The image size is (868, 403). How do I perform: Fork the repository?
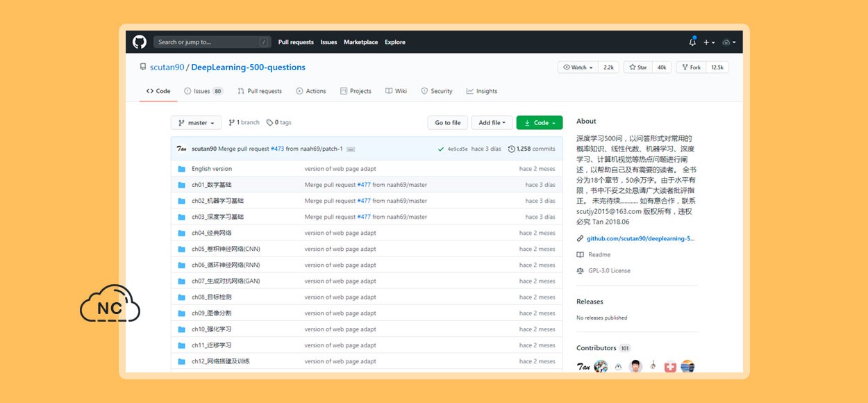[x=690, y=67]
